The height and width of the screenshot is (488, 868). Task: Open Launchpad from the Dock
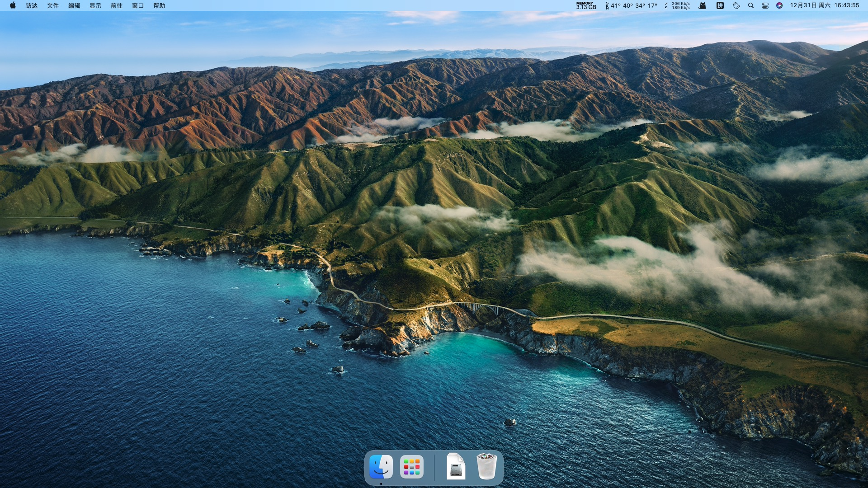(411, 467)
